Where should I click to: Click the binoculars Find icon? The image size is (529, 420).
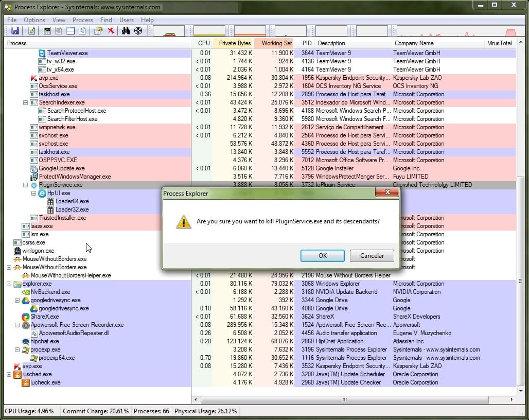point(126,31)
